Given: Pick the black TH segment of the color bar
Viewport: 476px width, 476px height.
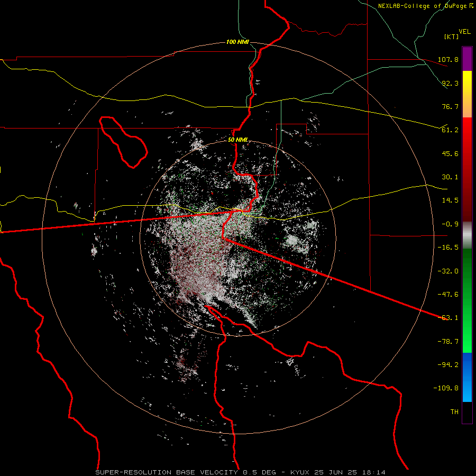Looking at the screenshot, I should (467, 413).
